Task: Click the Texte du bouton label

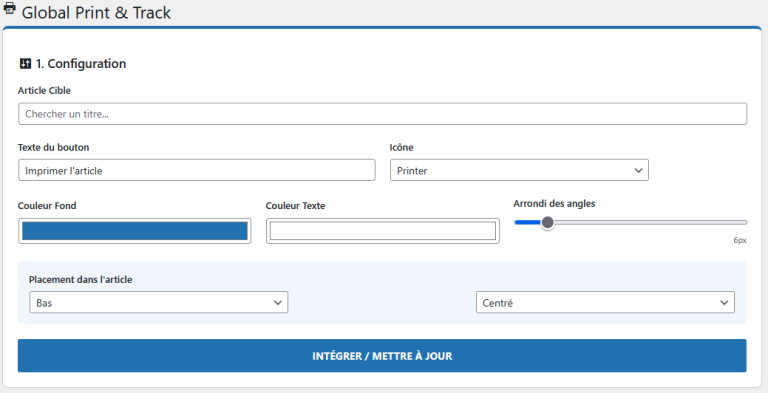Action: pos(53,147)
